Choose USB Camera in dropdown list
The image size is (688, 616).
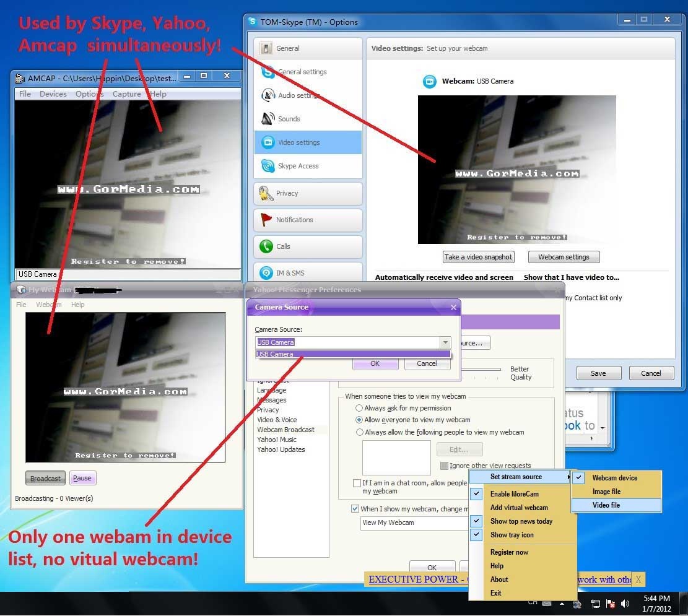pos(353,354)
